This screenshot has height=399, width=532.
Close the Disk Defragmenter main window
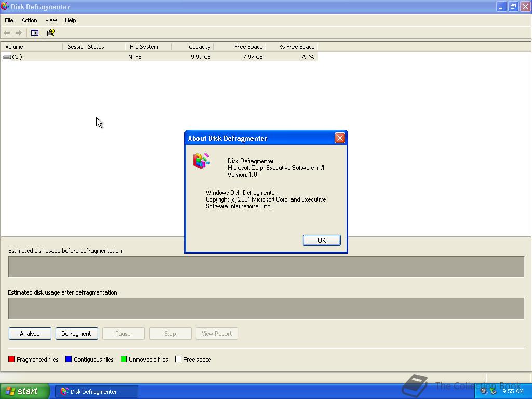pos(525,6)
